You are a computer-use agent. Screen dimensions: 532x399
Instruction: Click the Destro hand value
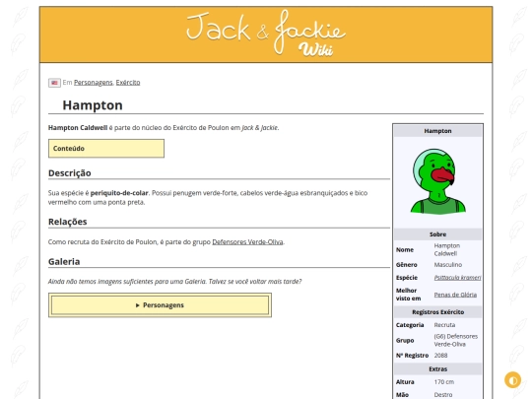click(x=443, y=395)
